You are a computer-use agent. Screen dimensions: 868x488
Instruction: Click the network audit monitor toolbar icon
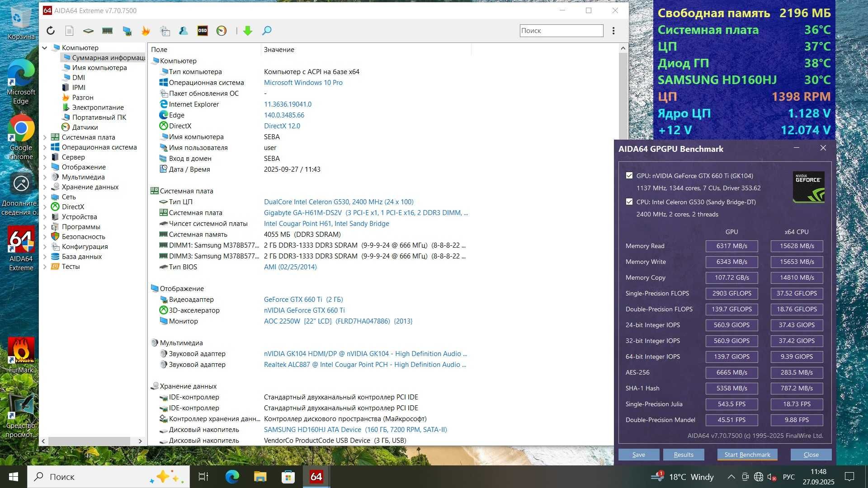tap(127, 31)
